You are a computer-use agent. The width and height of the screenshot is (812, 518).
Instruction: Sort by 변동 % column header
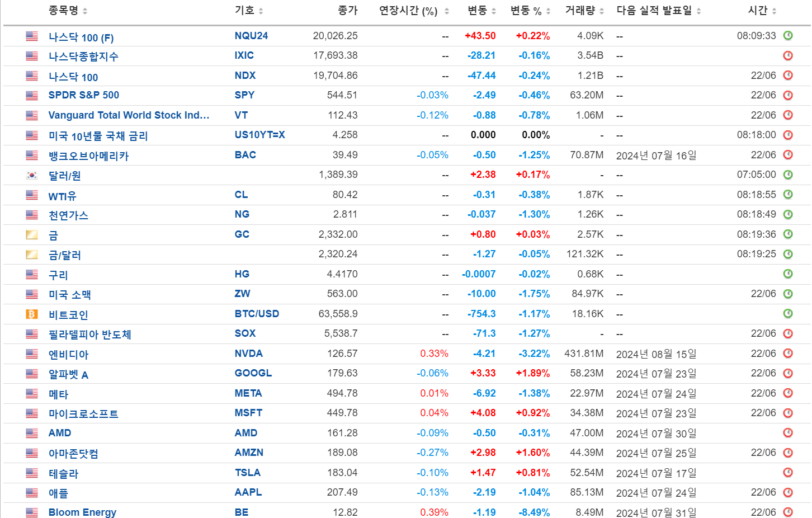[x=530, y=11]
